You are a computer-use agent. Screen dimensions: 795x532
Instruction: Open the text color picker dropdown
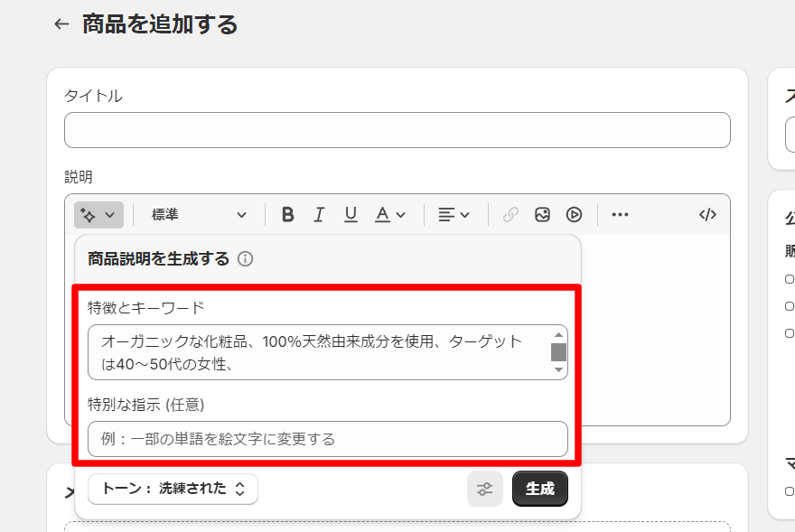coord(390,215)
